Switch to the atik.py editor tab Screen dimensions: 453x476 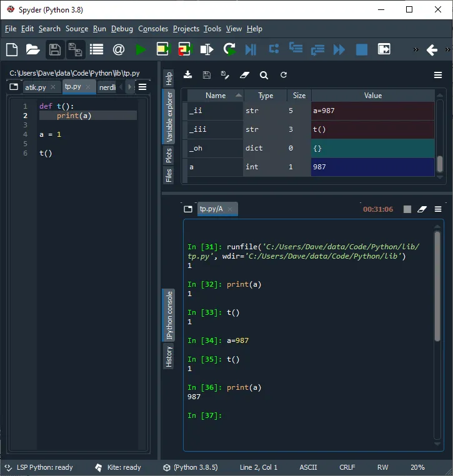(36, 87)
